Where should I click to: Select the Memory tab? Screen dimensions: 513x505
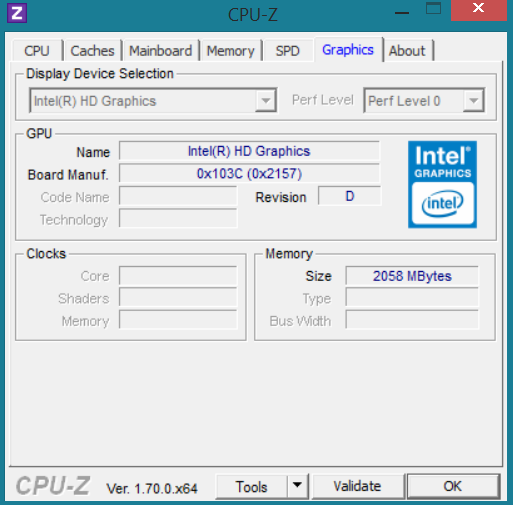[x=230, y=51]
